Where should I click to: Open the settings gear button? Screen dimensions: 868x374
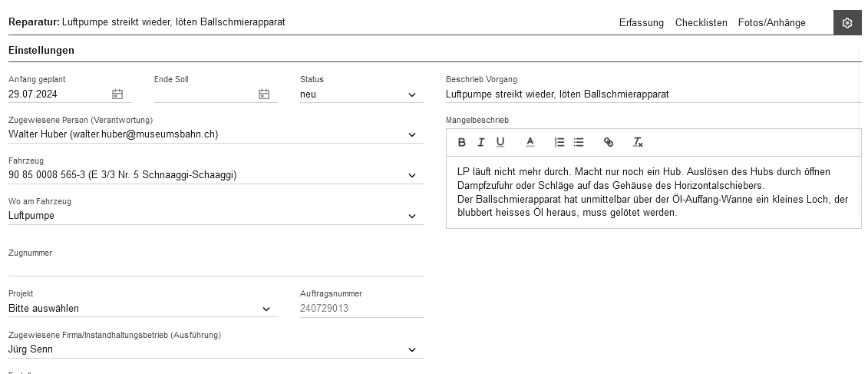[847, 23]
